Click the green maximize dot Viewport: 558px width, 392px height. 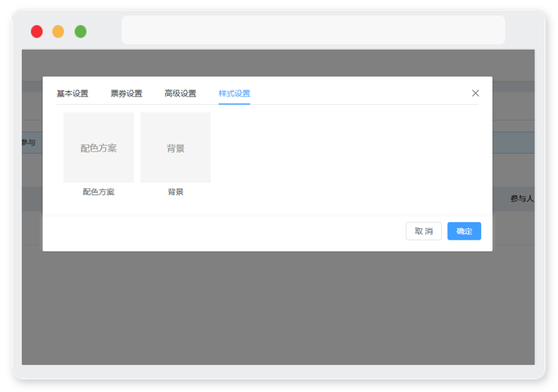tap(81, 32)
